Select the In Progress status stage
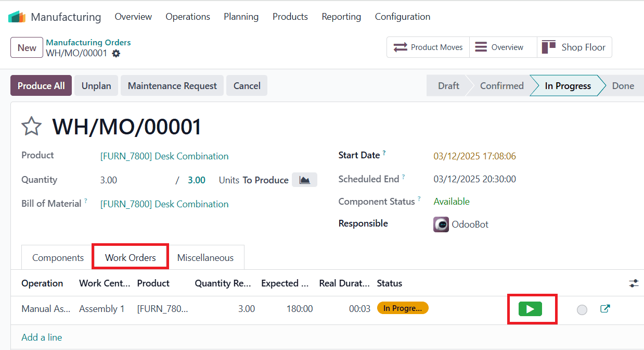The width and height of the screenshot is (644, 350). [568, 86]
